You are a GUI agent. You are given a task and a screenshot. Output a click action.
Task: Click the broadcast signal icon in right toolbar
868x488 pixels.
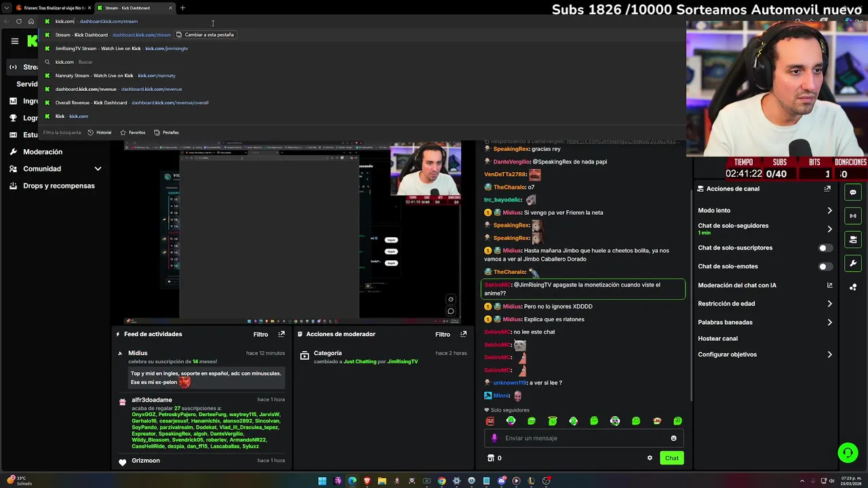pyautogui.click(x=853, y=216)
